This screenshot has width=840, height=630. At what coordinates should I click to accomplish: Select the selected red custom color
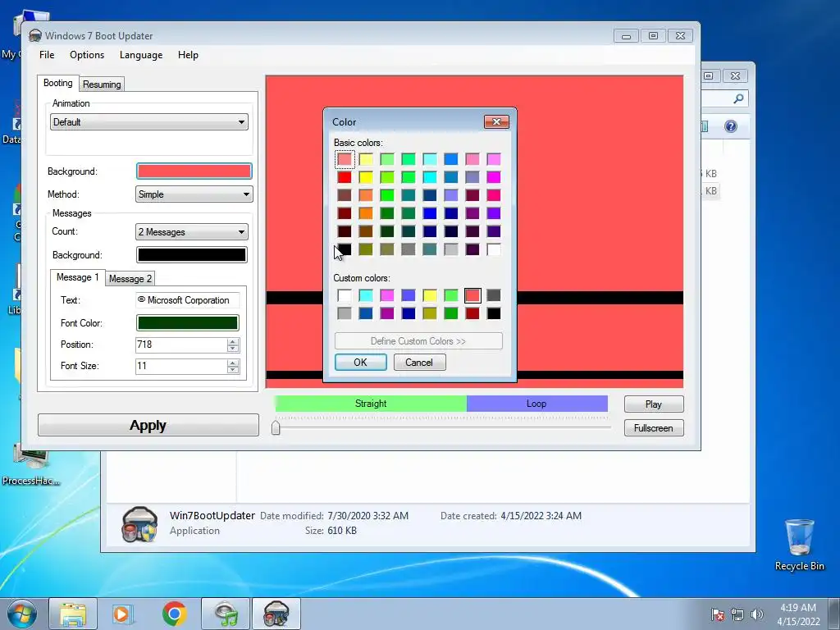[472, 295]
